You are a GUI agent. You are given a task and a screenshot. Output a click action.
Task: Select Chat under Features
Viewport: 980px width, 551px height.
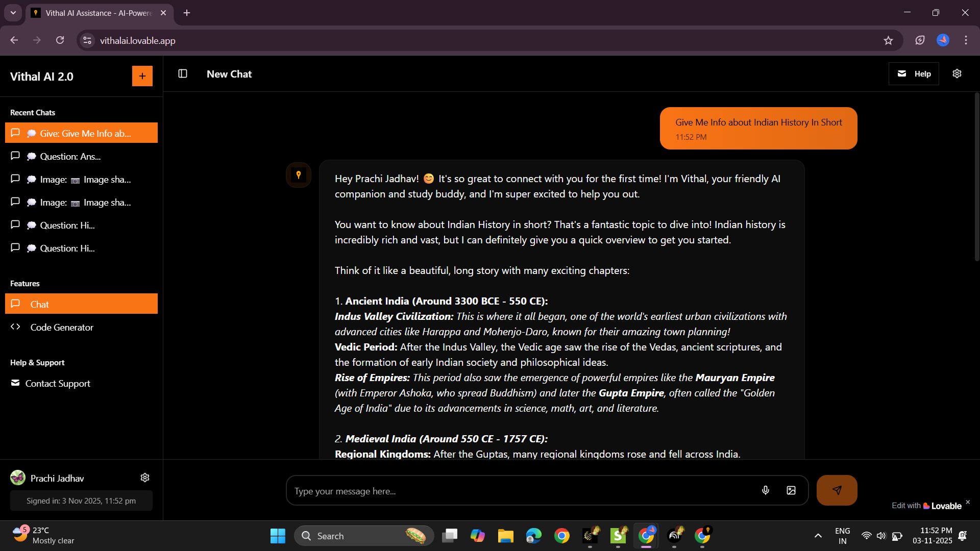[40, 304]
